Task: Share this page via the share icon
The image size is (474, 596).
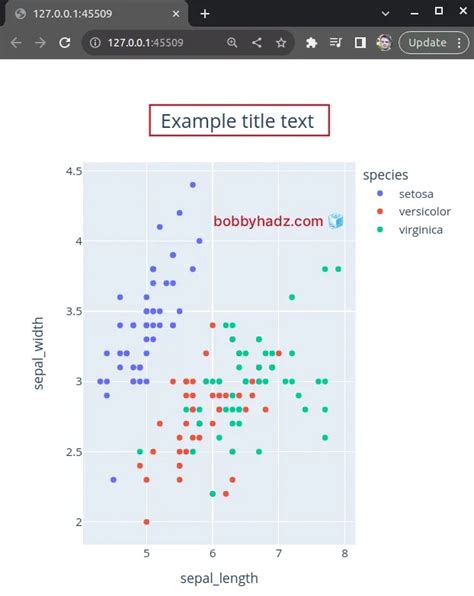Action: (x=257, y=43)
